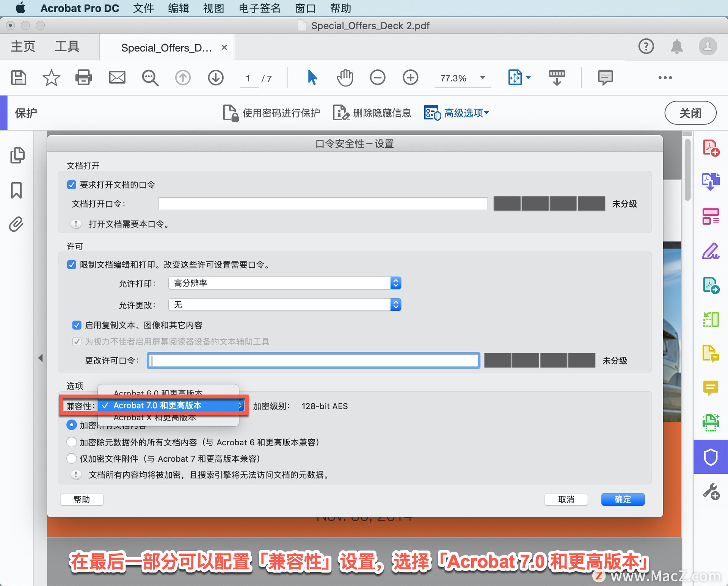
Task: Click the star bookmark icon in toolbar
Action: tap(51, 78)
